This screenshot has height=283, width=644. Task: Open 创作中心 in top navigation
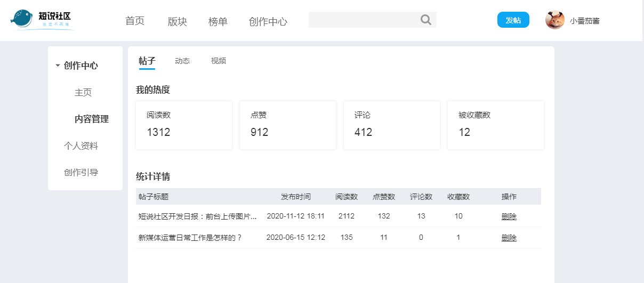pyautogui.click(x=268, y=21)
